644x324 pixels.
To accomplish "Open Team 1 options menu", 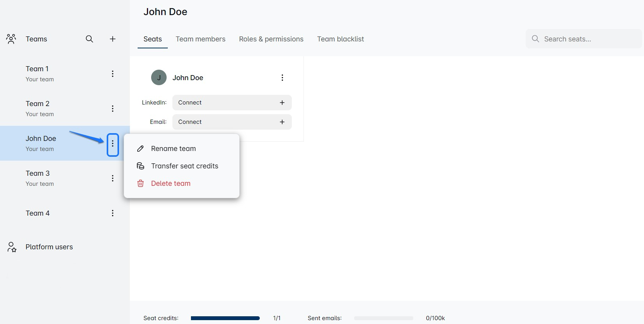I will (x=112, y=74).
